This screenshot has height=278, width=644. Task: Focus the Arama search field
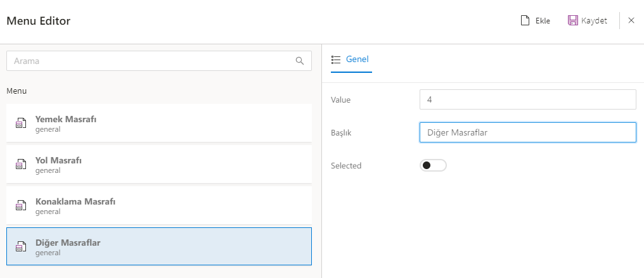pos(152,61)
